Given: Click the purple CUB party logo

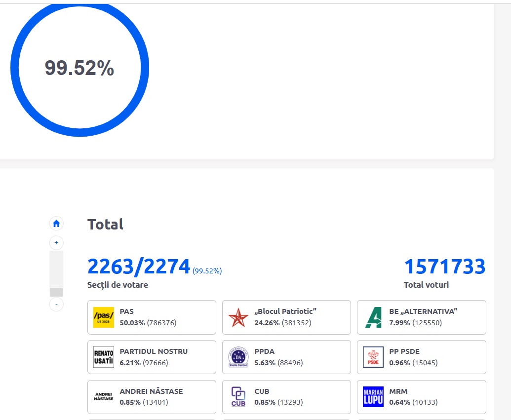Looking at the screenshot, I should coord(238,397).
